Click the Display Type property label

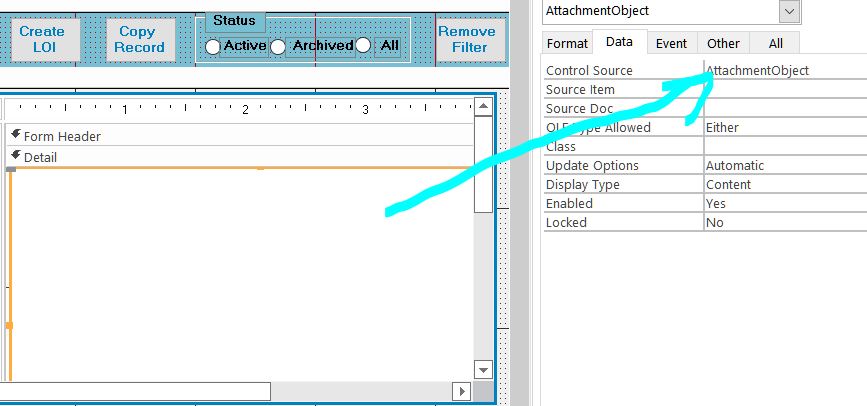click(x=582, y=184)
